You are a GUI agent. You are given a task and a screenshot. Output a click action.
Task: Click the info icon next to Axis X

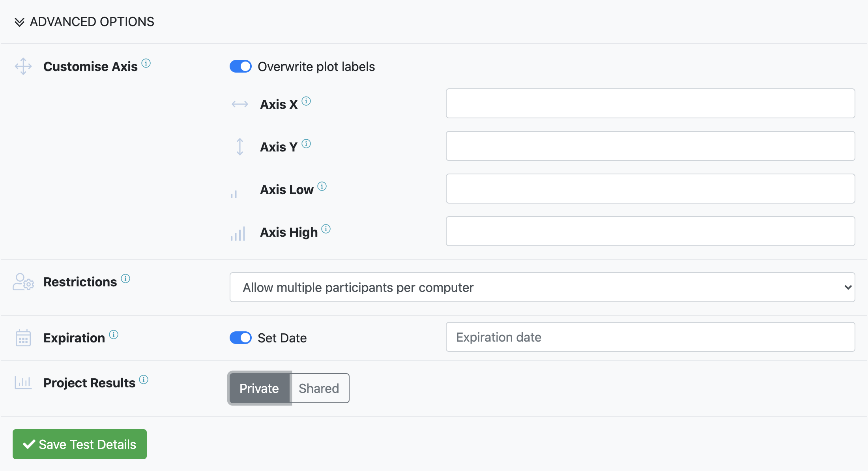point(306,101)
